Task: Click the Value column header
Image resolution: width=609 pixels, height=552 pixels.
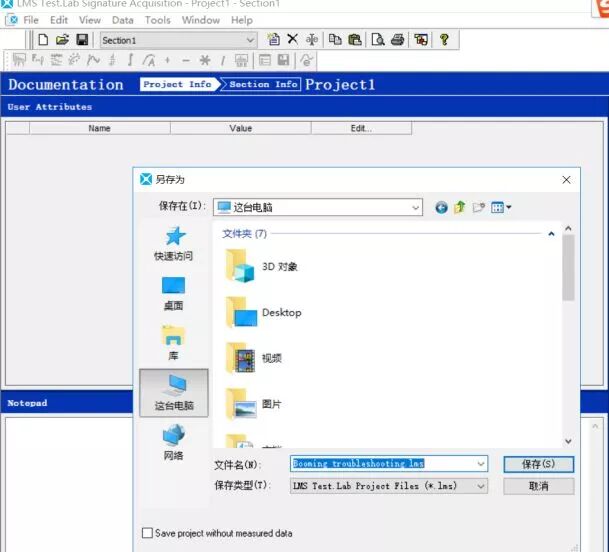Action: [x=240, y=128]
